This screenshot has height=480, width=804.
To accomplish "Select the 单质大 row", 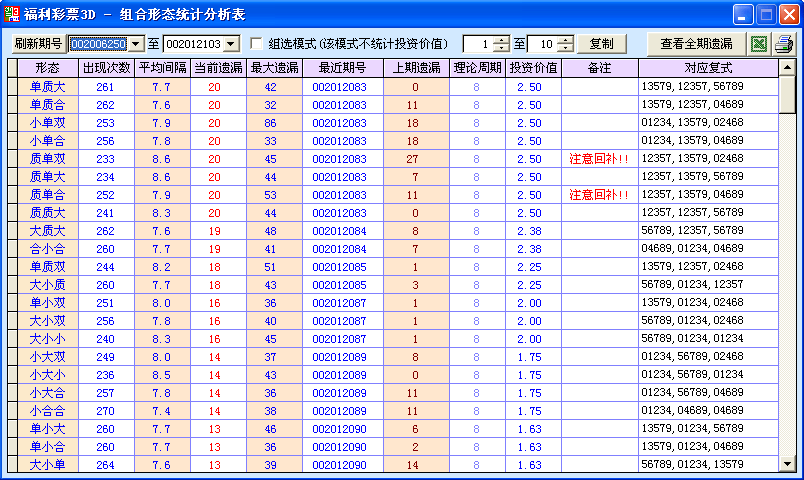I will (x=47, y=87).
